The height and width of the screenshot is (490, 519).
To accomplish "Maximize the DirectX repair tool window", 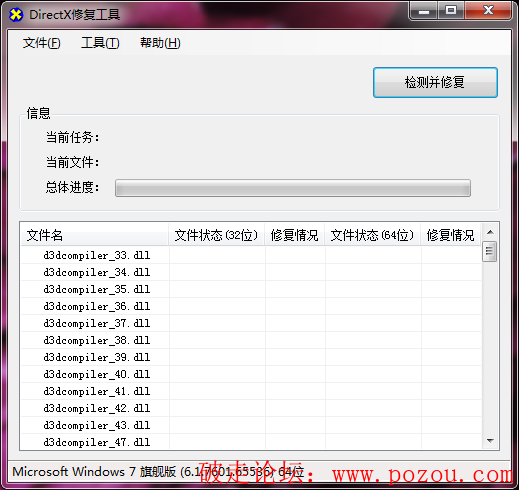I will pos(451,10).
